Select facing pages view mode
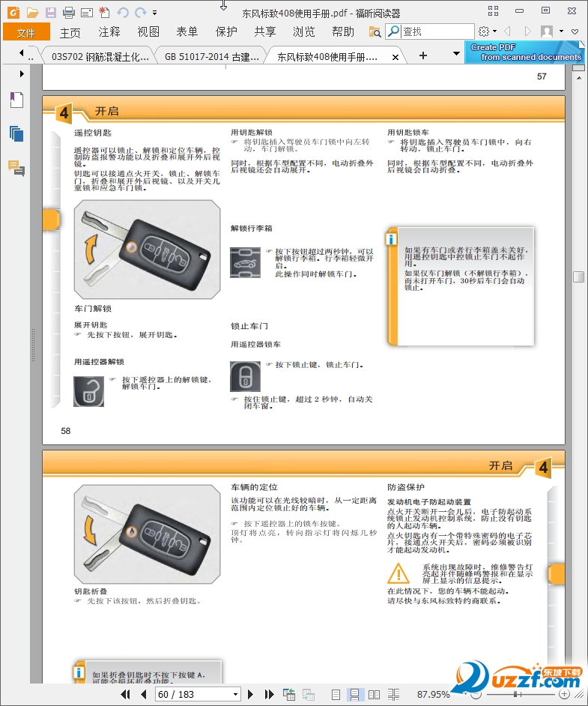This screenshot has width=588, height=706. 374,695
